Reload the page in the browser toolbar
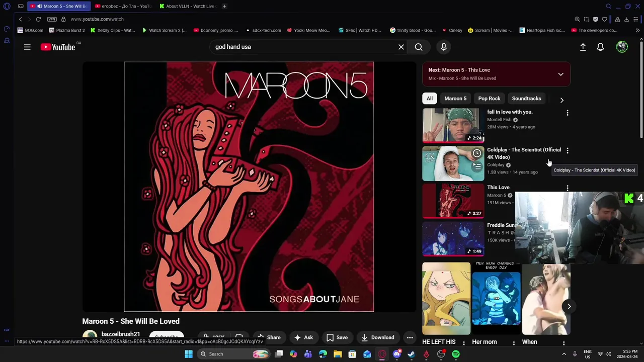The image size is (644, 362). click(38, 19)
